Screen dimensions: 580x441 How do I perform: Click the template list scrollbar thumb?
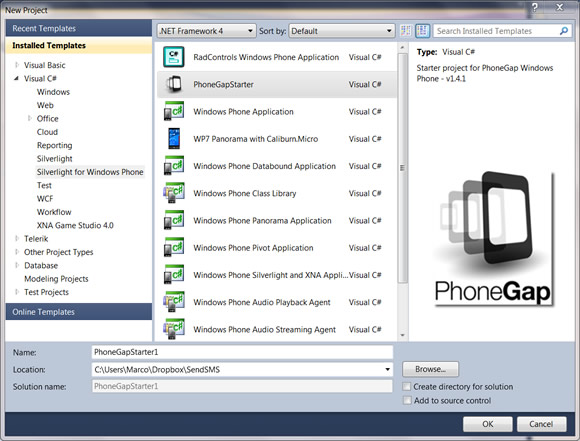[x=402, y=168]
